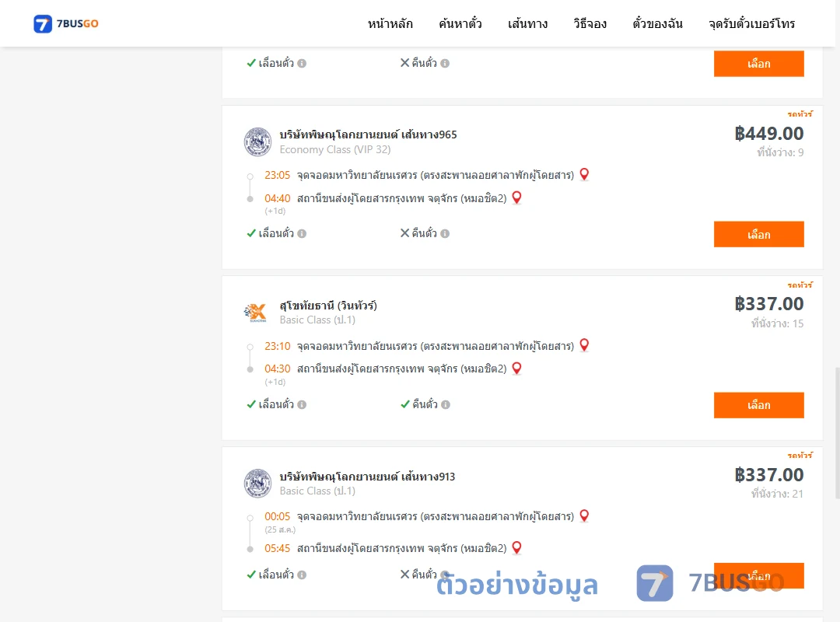Click Basic Class label under สุโขทัยธานี

(x=317, y=320)
